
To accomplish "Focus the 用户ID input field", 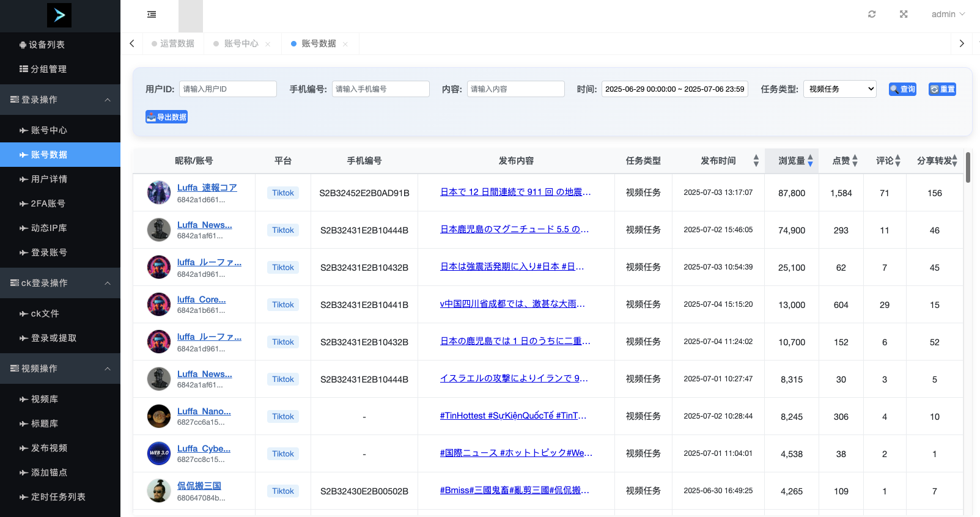I will (227, 89).
